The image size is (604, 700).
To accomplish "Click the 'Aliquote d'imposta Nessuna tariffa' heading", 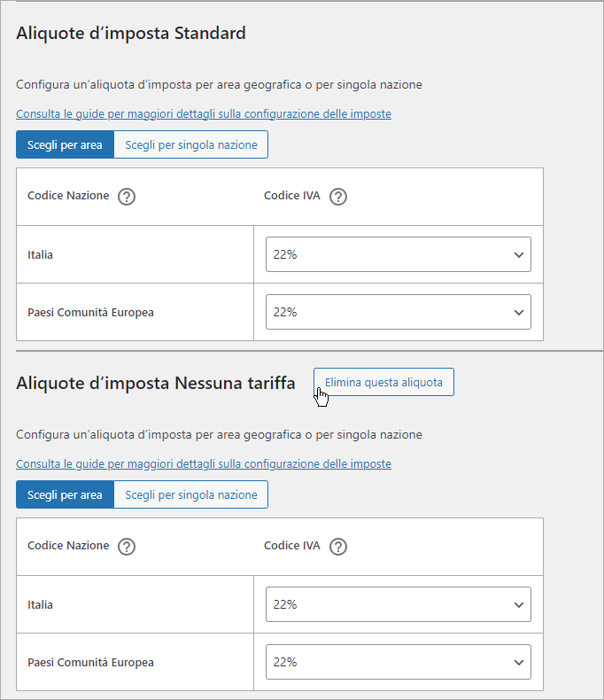I will click(x=156, y=383).
